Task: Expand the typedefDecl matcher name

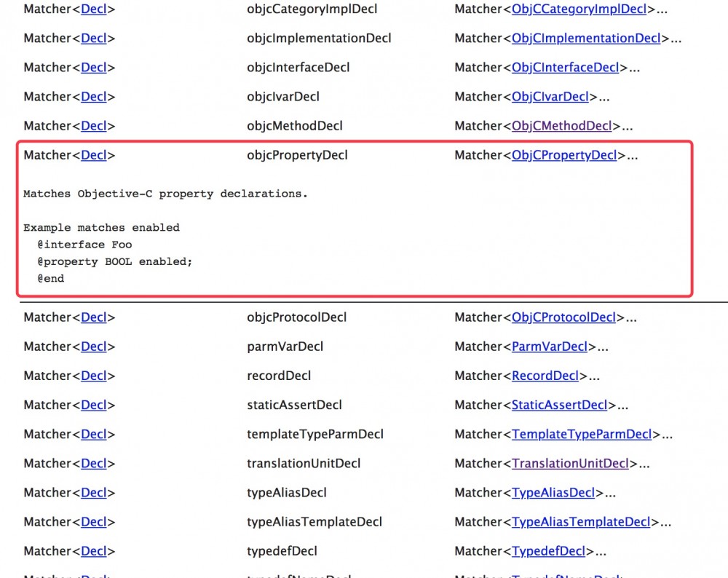Action: [x=282, y=552]
